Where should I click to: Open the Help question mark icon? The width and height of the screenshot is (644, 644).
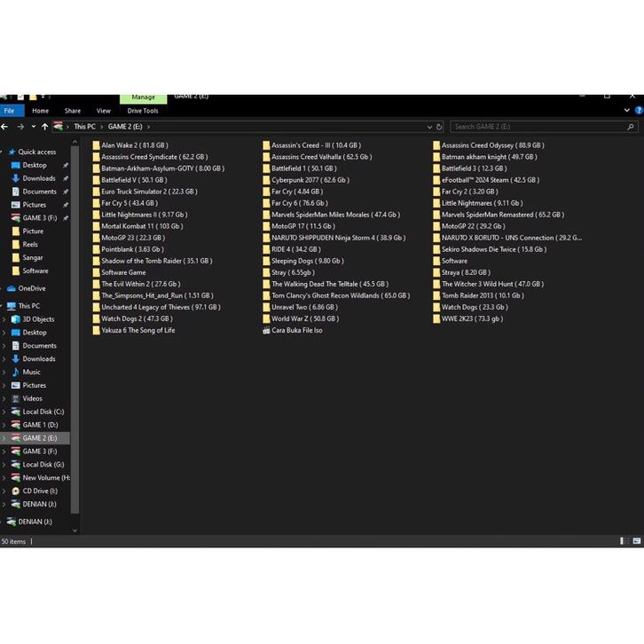point(639,110)
